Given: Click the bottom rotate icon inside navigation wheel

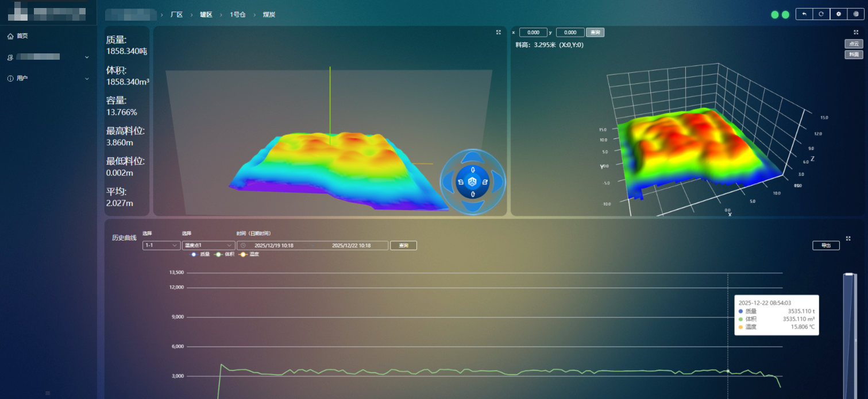Looking at the screenshot, I should coord(473,194).
